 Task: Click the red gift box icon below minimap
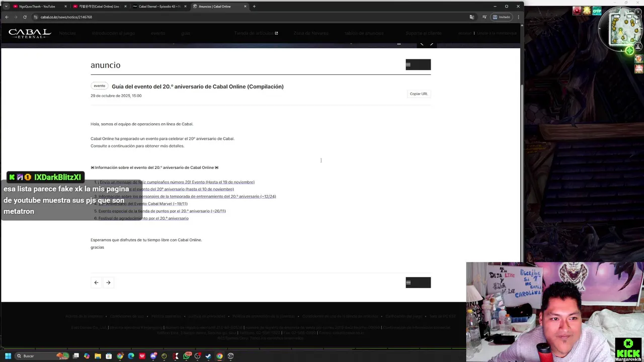(639, 69)
